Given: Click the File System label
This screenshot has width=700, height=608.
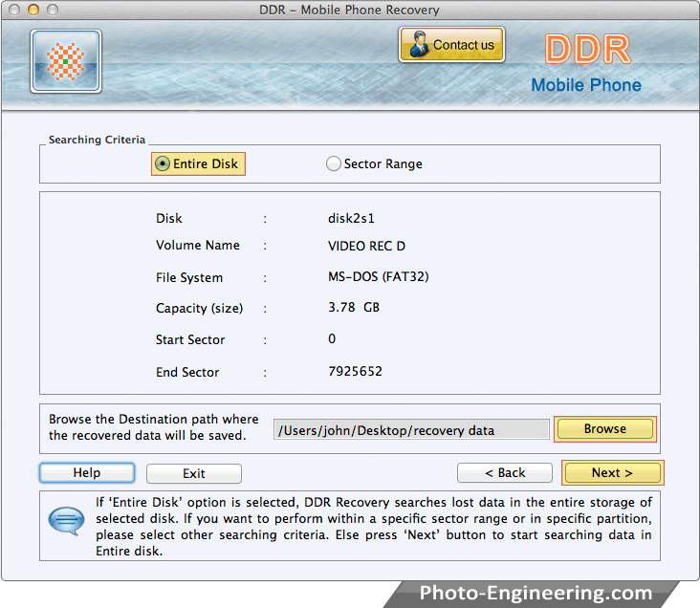Looking at the screenshot, I should pos(189,277).
